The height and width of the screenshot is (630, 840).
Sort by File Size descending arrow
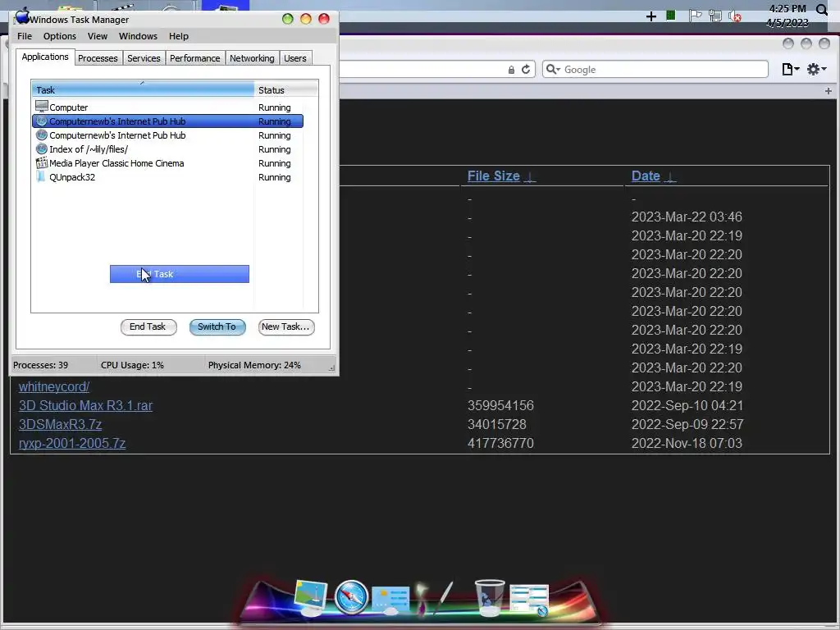coord(529,177)
